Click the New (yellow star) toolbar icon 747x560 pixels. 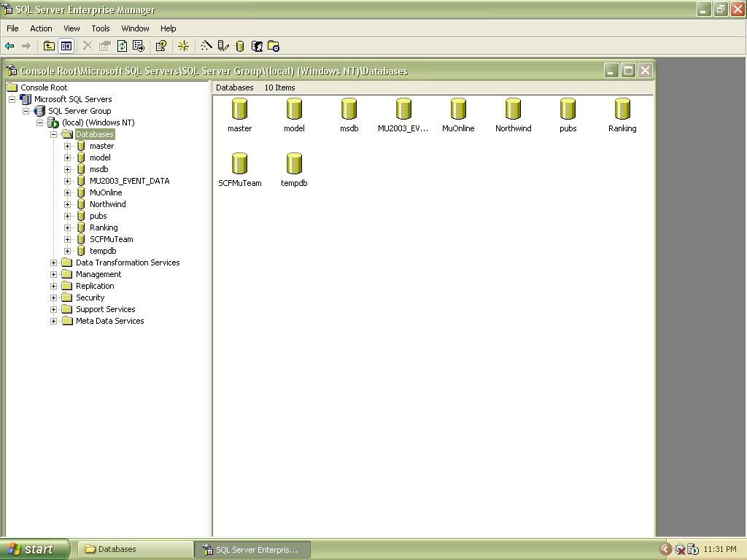tap(183, 46)
